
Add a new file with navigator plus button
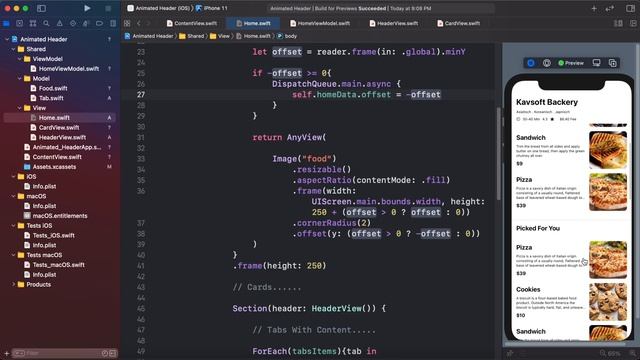tap(7, 353)
